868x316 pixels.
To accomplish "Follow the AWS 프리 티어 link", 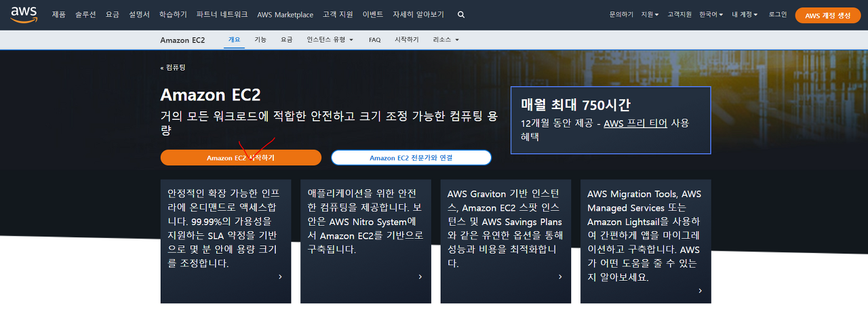I will coord(635,123).
